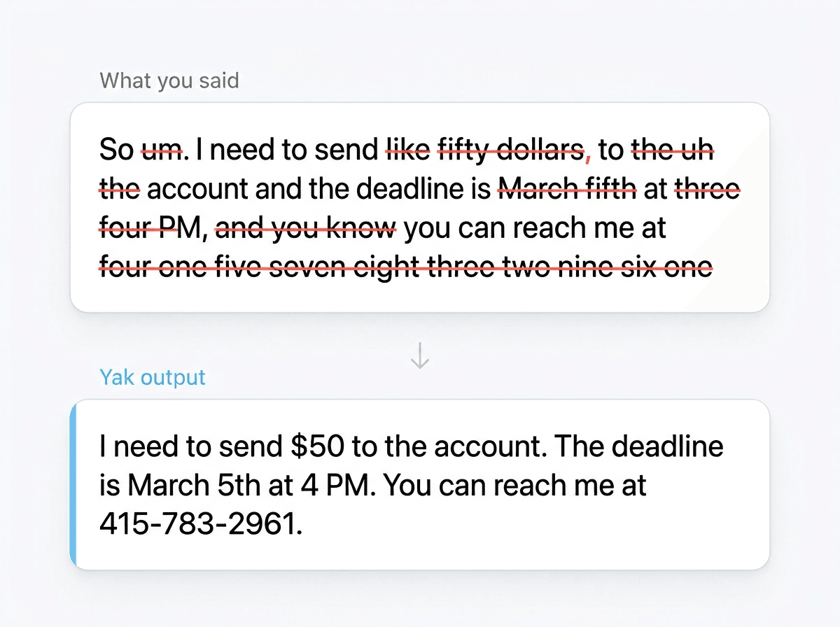Click the struck-through word "three"
Screen dimensions: 840x627
click(x=707, y=189)
